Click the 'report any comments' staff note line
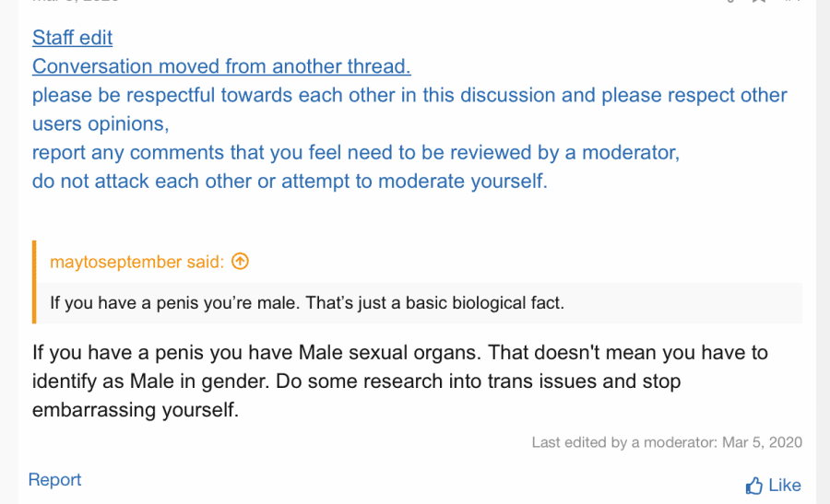The width and height of the screenshot is (830, 504). pyautogui.click(x=356, y=152)
